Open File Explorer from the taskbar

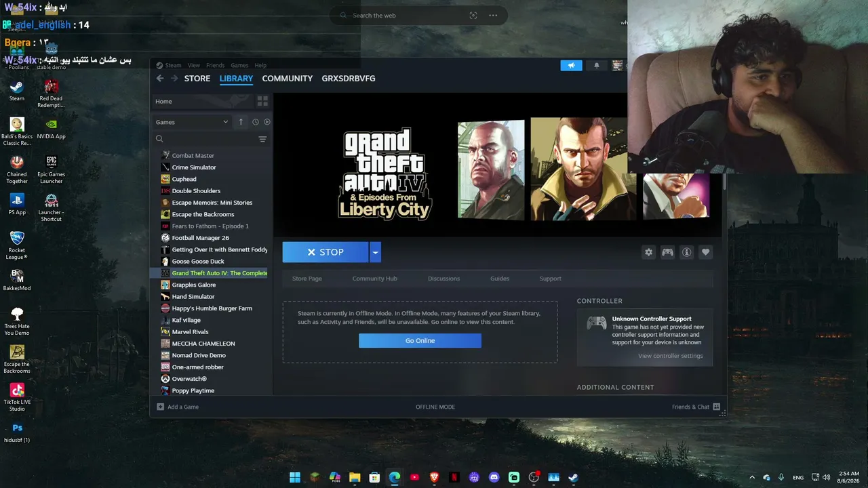(355, 477)
